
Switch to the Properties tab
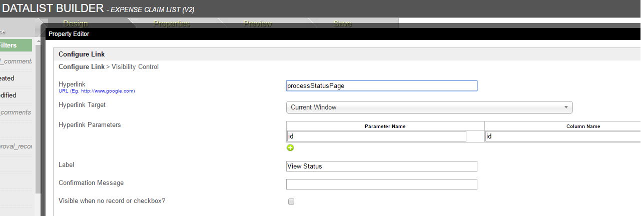coord(172,23)
